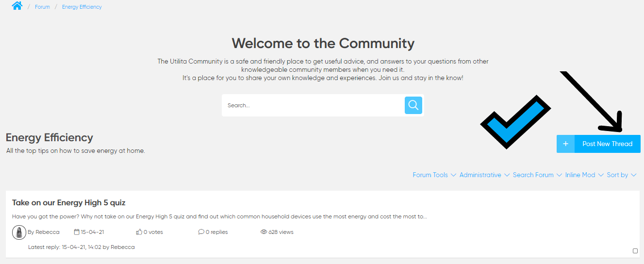The width and height of the screenshot is (644, 264).
Task: Open the Inline Mod menu
Action: [584, 175]
